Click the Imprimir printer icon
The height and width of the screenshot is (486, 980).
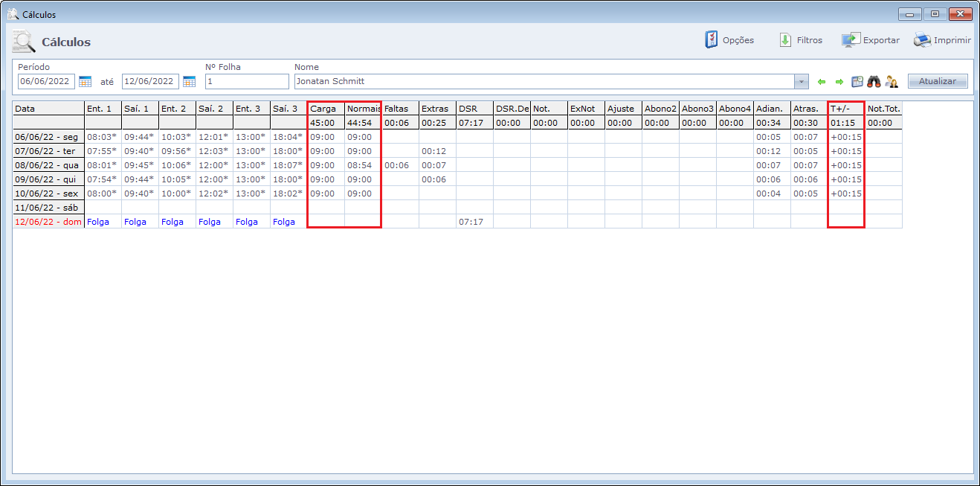click(922, 40)
